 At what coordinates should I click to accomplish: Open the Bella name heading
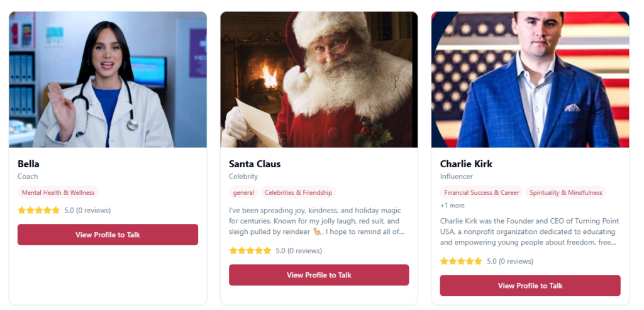pos(28,163)
